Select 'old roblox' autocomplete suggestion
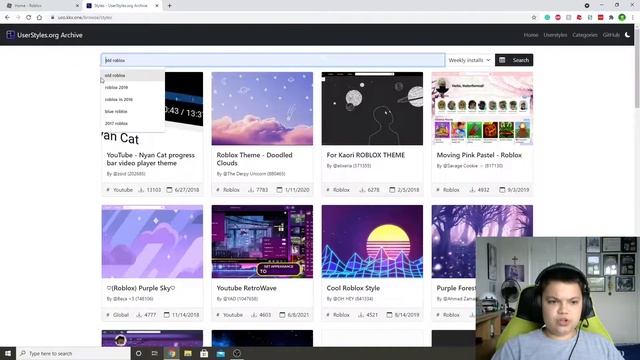 [133, 76]
